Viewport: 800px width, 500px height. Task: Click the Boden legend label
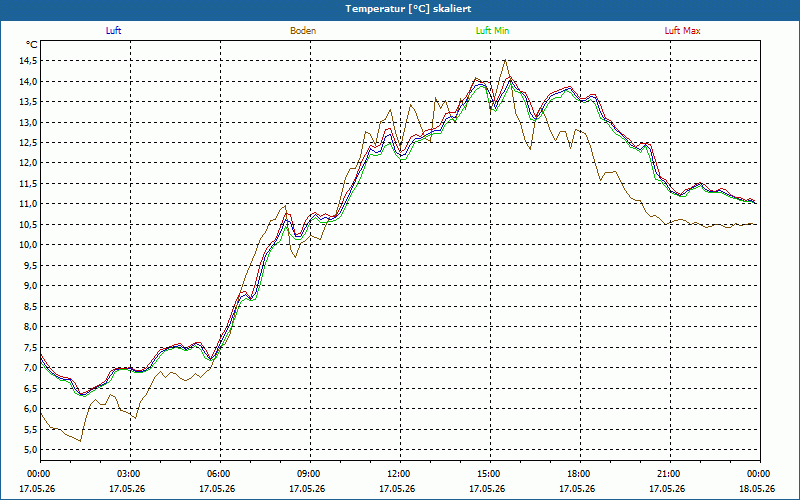click(303, 31)
